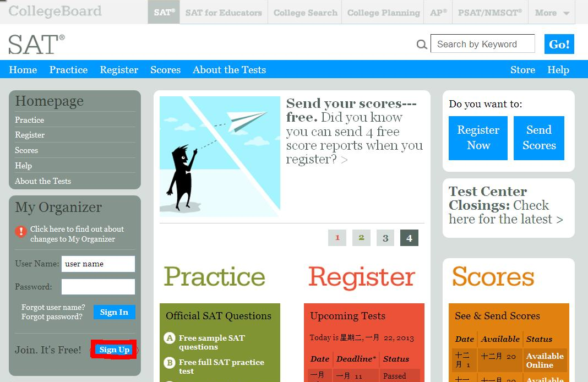Click the paper airplane banner image
Screen dimensions: 588x382
[220, 157]
